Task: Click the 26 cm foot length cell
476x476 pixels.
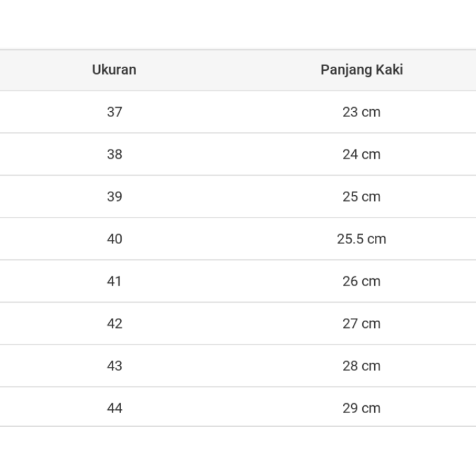Action: (362, 281)
